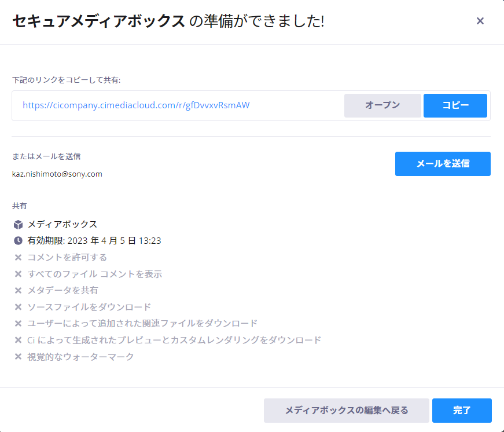Image resolution: width=504 pixels, height=432 pixels.
Task: Click the メールを送信 button
Action: tap(443, 164)
